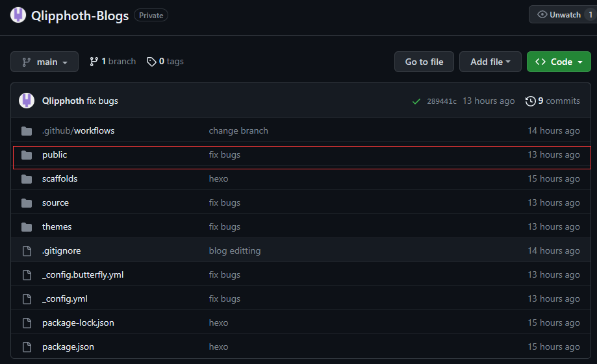Click the watcher count beside Unwatch
The image size is (597, 364).
point(591,15)
